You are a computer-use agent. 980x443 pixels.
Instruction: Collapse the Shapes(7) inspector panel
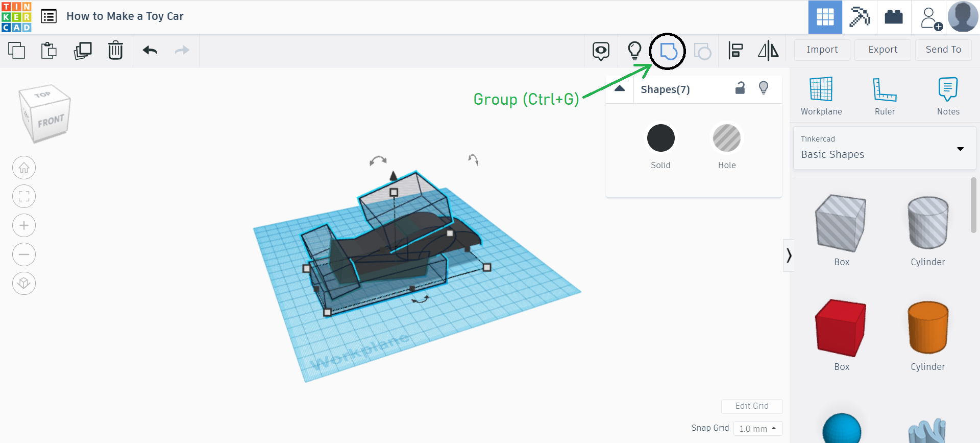pos(620,89)
